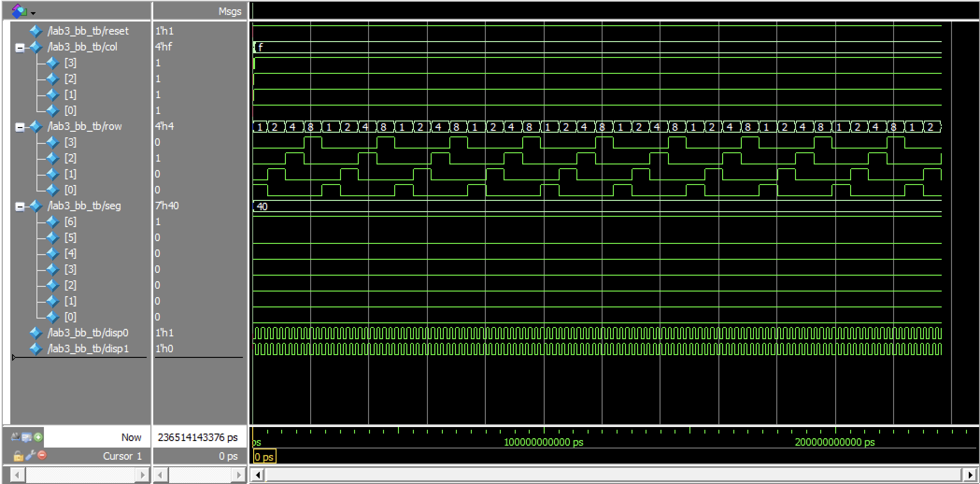This screenshot has height=484, width=980.
Task: Collapse the /lab3_bb_tb/seg bus
Action: (20, 206)
